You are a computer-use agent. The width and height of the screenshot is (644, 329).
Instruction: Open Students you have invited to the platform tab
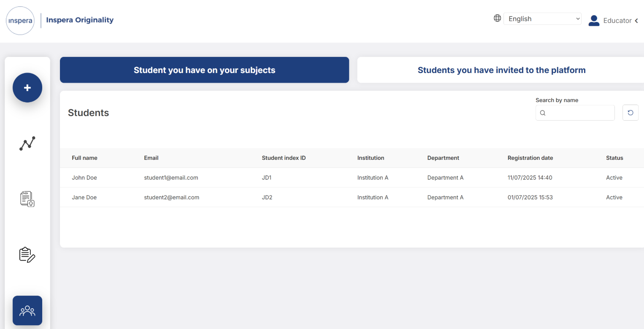[x=501, y=70]
